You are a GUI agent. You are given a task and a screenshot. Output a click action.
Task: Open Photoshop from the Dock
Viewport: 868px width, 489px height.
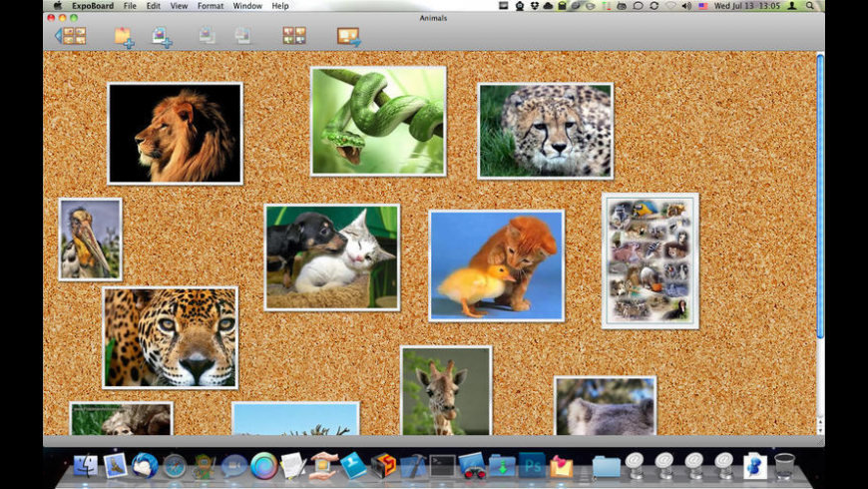(x=532, y=465)
